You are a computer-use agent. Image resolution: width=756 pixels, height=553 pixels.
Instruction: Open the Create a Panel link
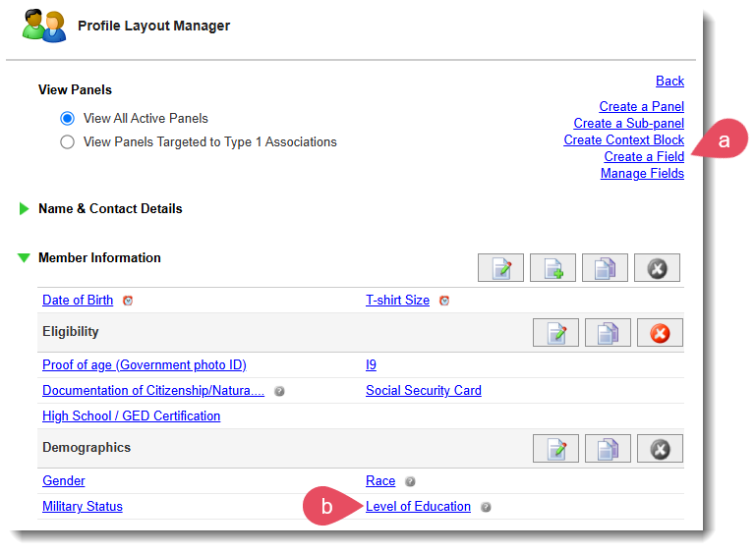click(641, 106)
